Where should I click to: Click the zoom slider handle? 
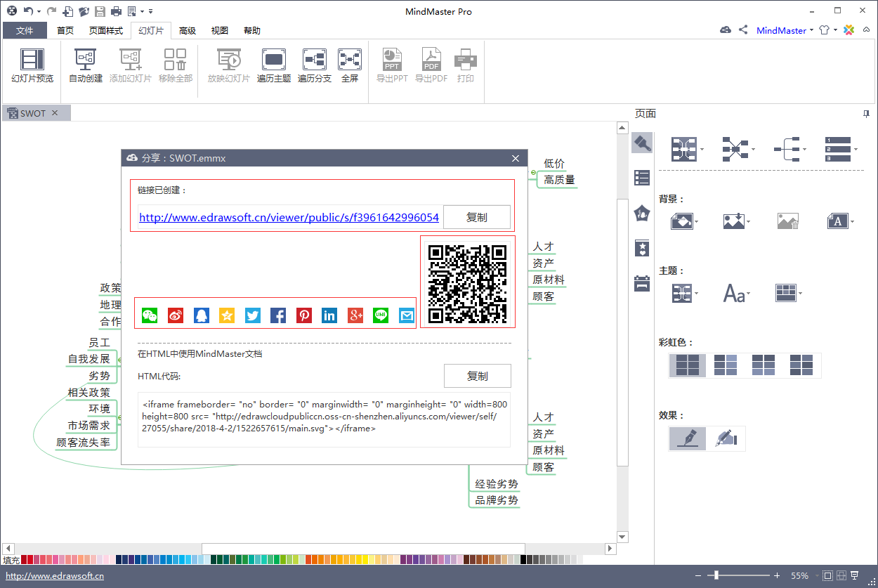(716, 575)
